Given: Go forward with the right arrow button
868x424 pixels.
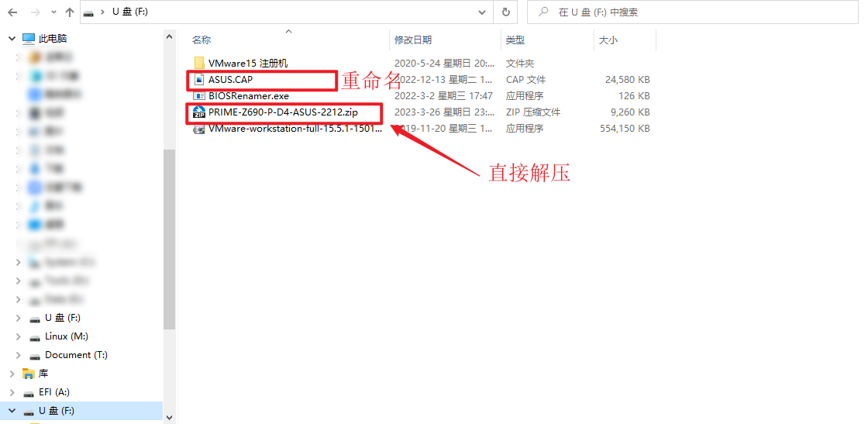Looking at the screenshot, I should tap(35, 12).
